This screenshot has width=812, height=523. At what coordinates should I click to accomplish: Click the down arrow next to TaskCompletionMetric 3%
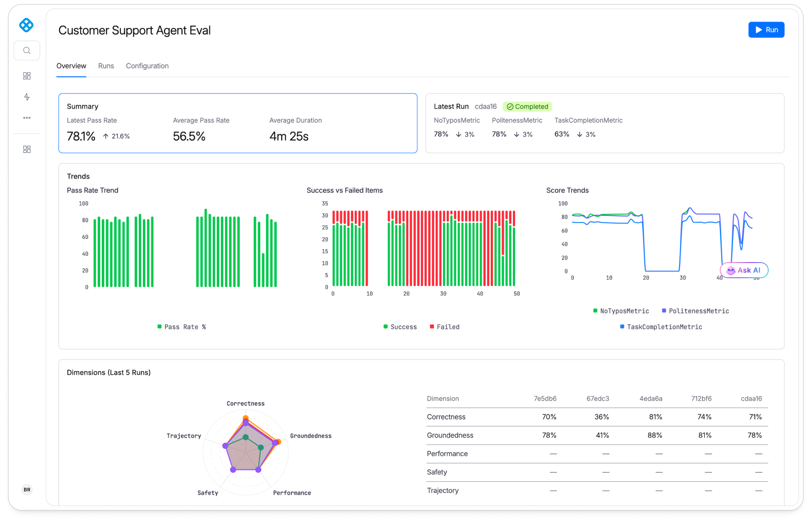click(x=580, y=135)
